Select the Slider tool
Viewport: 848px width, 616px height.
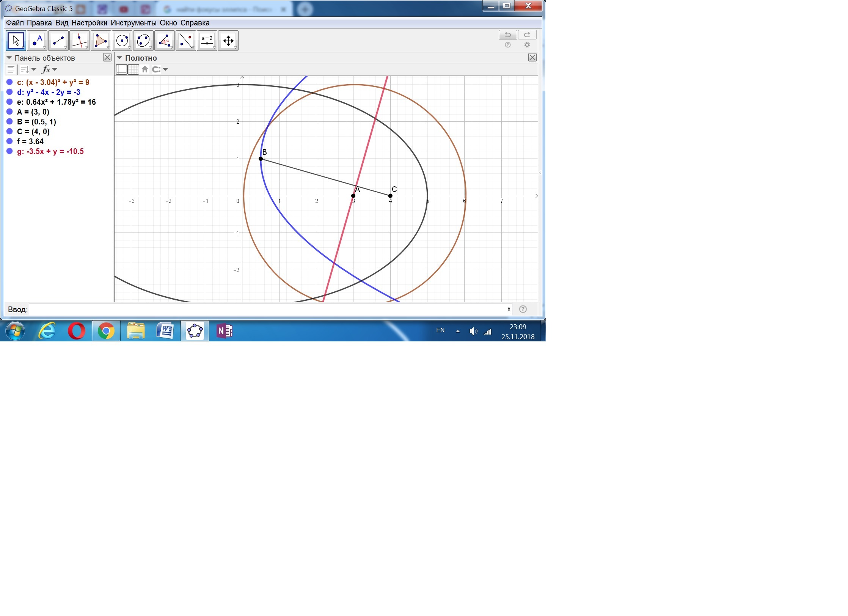tap(207, 41)
